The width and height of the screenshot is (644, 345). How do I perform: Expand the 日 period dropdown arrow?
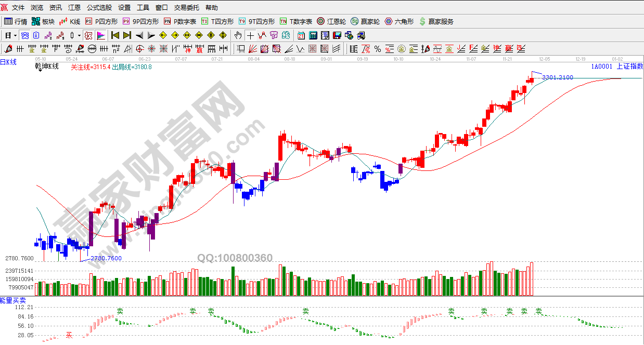click(15, 35)
